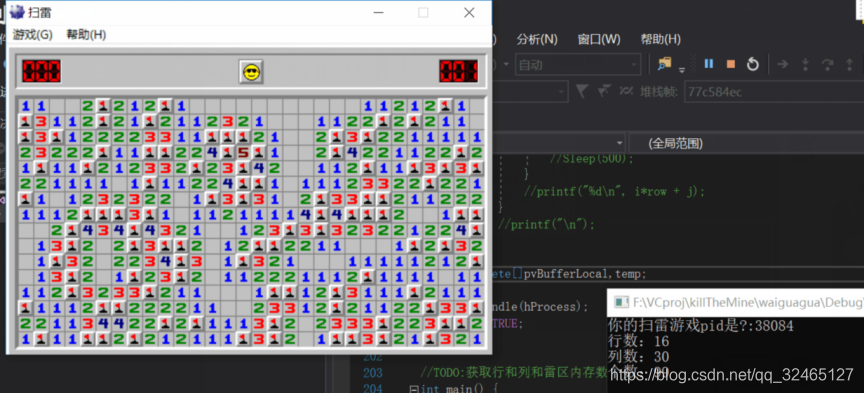Open the (全局范围) scope dropdown
This screenshot has height=394, width=864.
click(x=746, y=144)
